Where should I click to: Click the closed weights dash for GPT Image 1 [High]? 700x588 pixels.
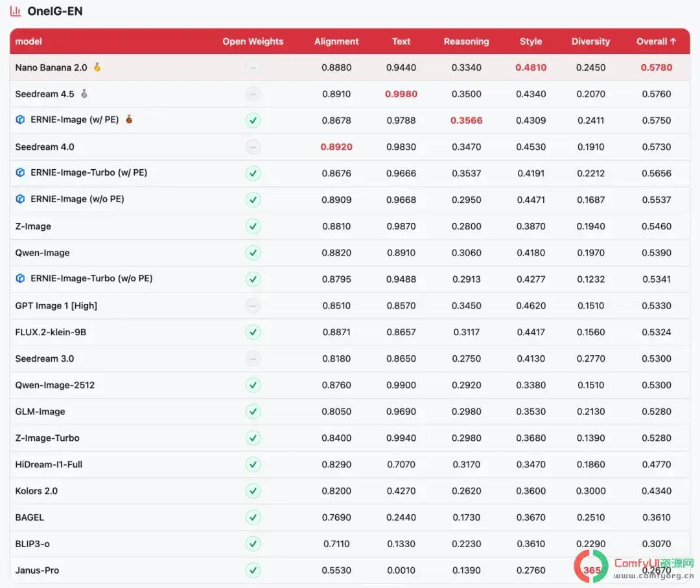point(253,306)
